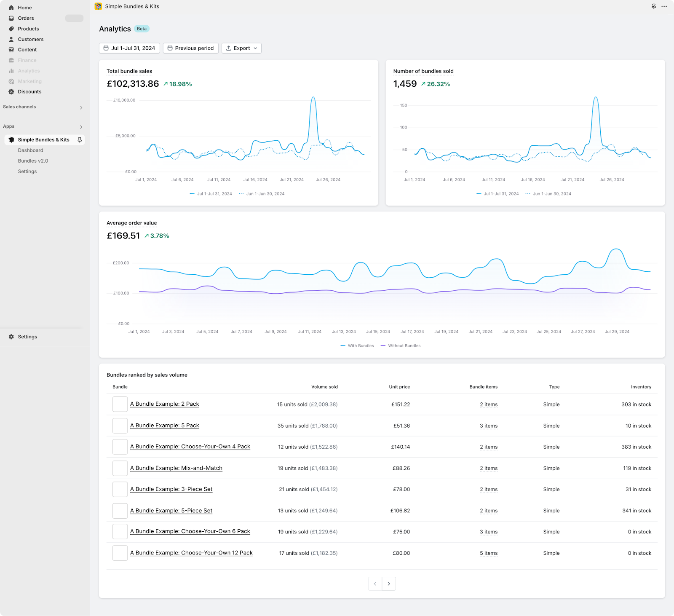The height and width of the screenshot is (616, 674).
Task: Open the A Bundle Example: Mix-and-Match link
Action: click(x=176, y=468)
